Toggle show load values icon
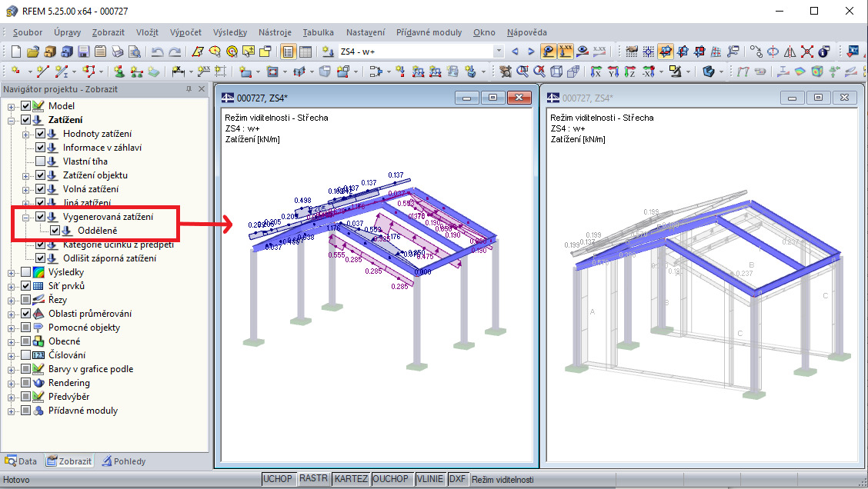The height and width of the screenshot is (489, 868). (565, 52)
